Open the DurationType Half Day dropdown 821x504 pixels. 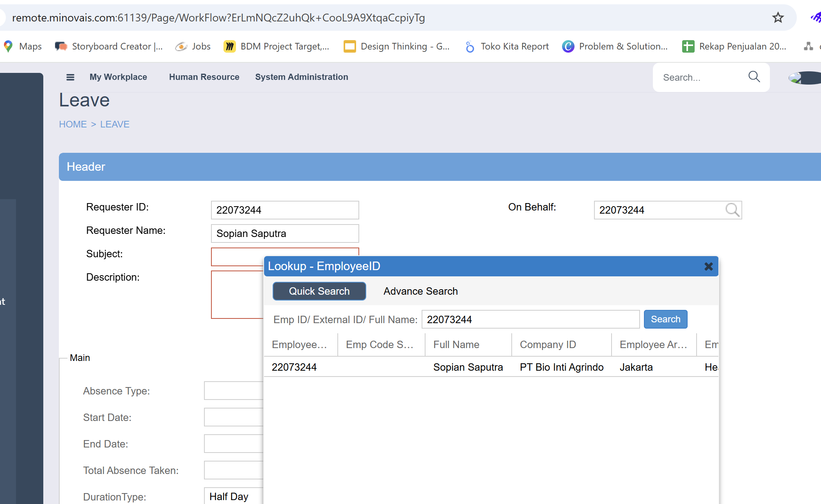[x=233, y=496]
